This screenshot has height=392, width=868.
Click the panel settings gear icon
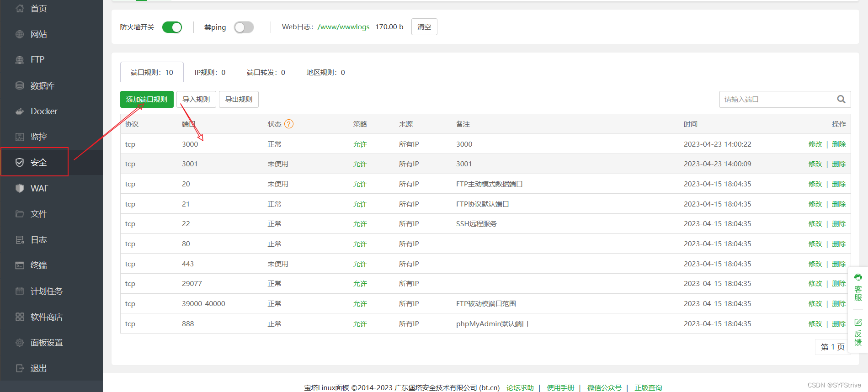pos(20,343)
